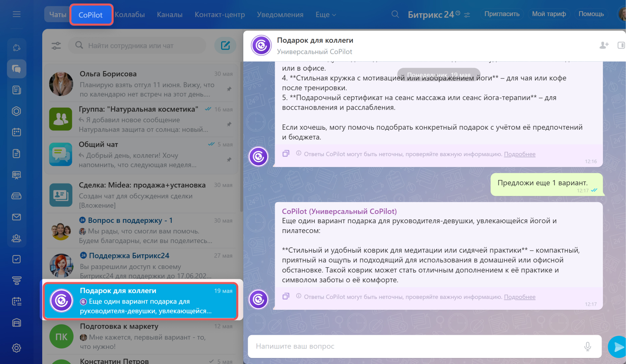This screenshot has width=626, height=364.
Task: Open the Константин Петров chat
Action: [141, 360]
